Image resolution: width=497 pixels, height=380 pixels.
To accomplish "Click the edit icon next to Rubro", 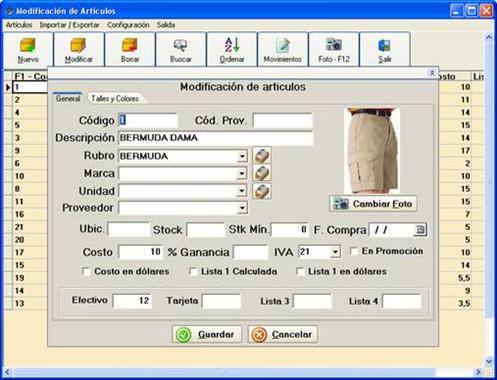I will [x=262, y=156].
